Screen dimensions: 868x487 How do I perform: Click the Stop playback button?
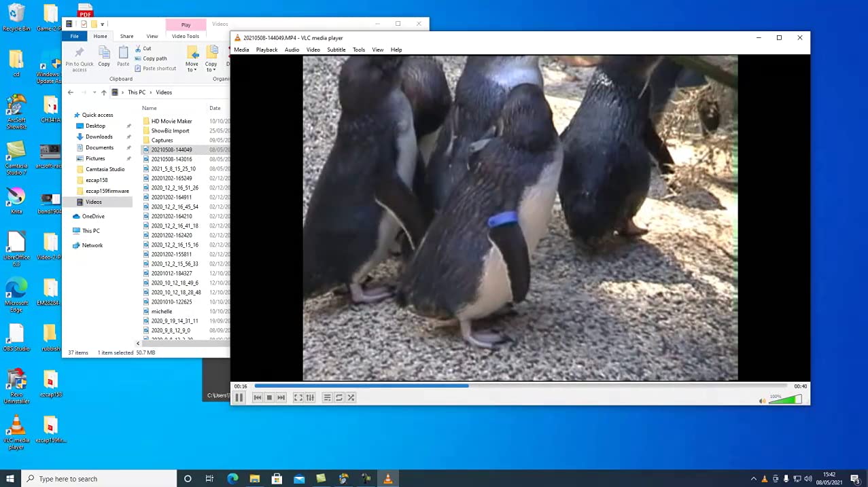point(269,398)
